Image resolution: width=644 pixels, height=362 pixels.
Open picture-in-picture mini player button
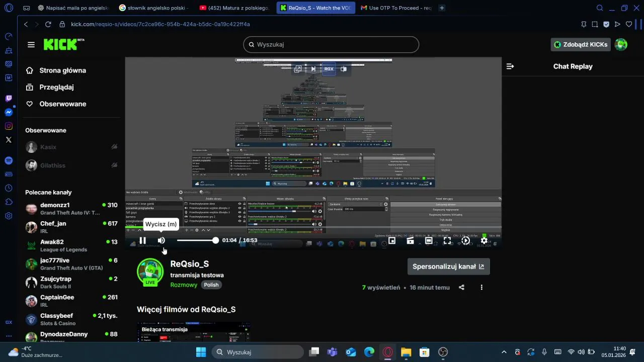tap(392, 241)
